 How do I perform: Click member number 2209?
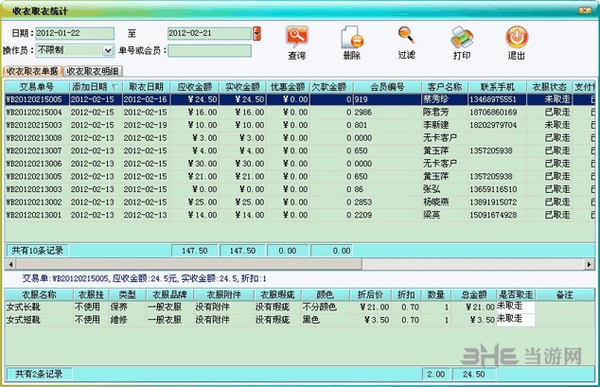363,215
